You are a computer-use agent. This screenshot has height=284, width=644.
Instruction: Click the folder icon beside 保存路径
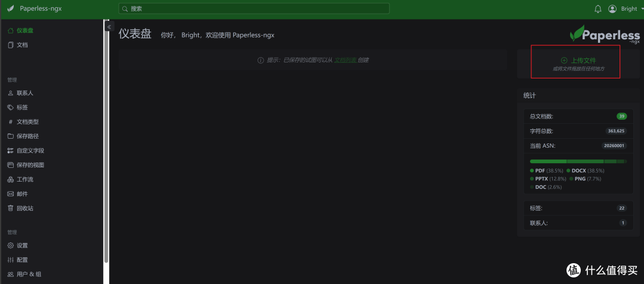[11, 136]
